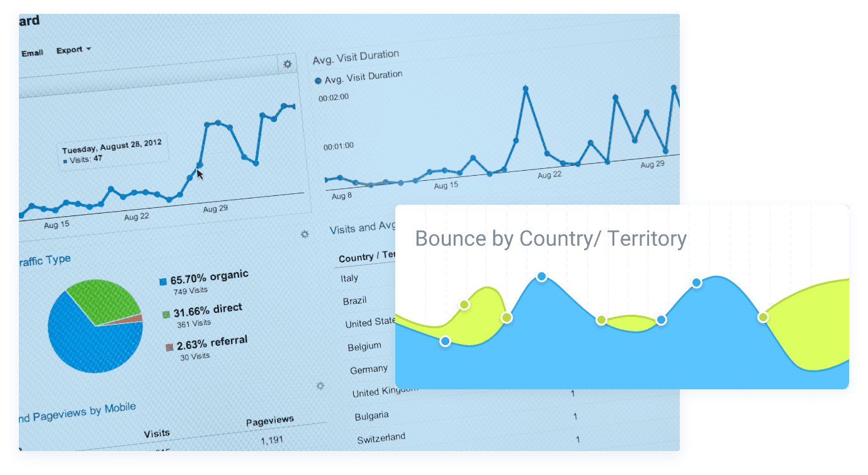Screen dimensions: 868x475
Task: Open the Export dropdown menu
Action: [73, 50]
